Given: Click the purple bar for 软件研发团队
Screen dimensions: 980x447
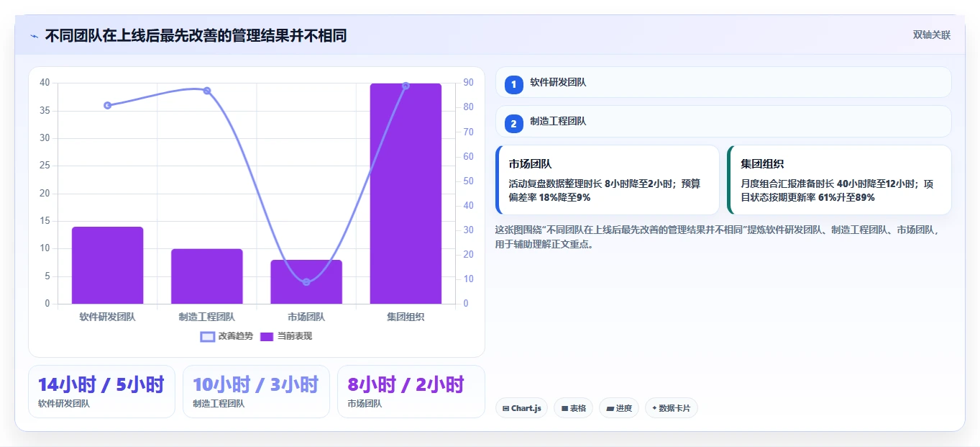Looking at the screenshot, I should 108,266.
